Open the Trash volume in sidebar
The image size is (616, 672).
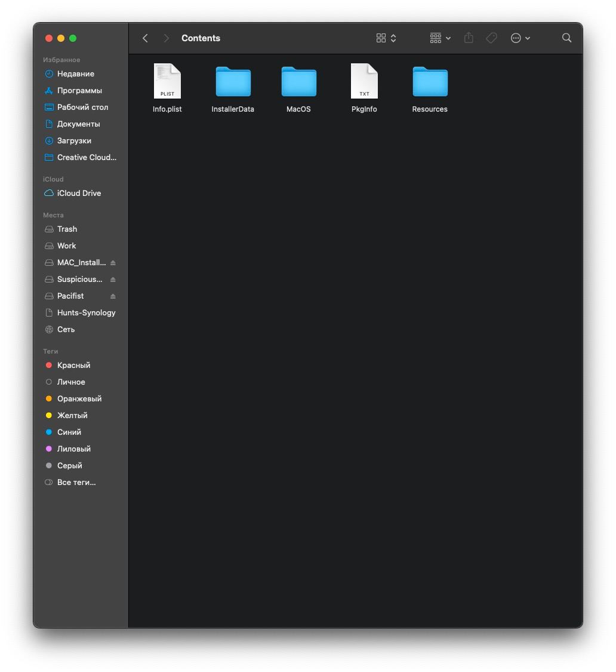81,229
